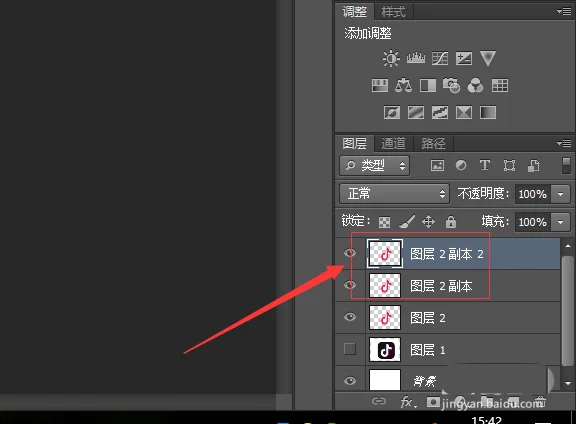Open the 正常 blend mode dropdown

coord(394,194)
